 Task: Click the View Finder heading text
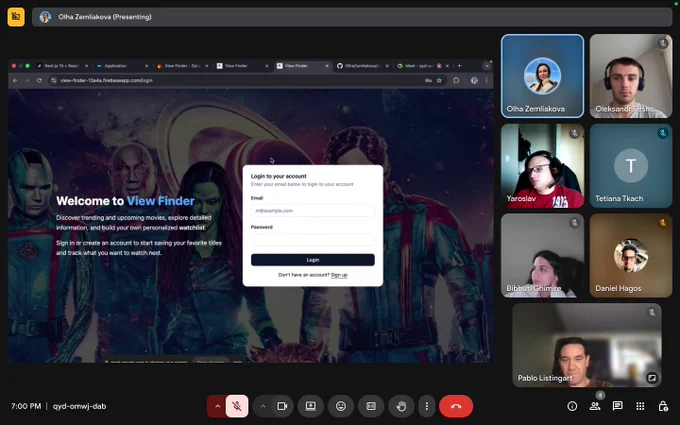pyautogui.click(x=160, y=201)
